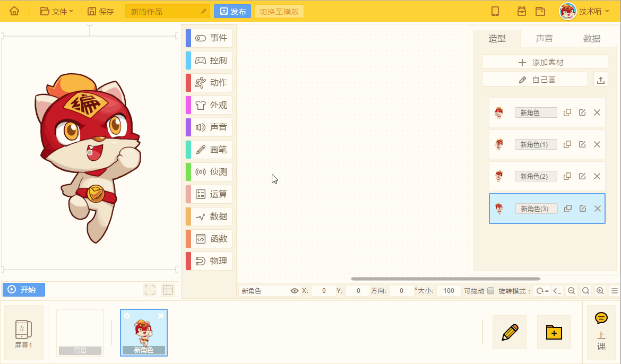
Task: Delete the 新角色(3) costume
Action: point(598,209)
